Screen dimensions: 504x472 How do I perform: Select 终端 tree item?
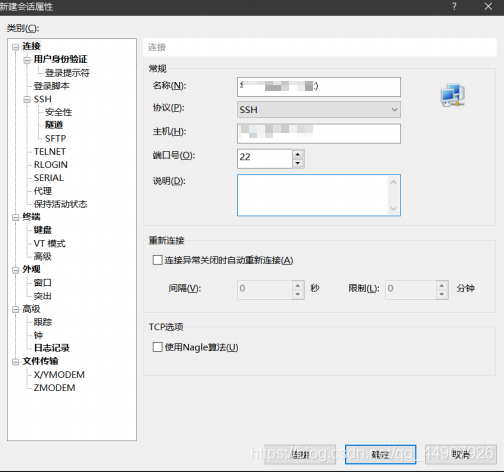coord(31,217)
